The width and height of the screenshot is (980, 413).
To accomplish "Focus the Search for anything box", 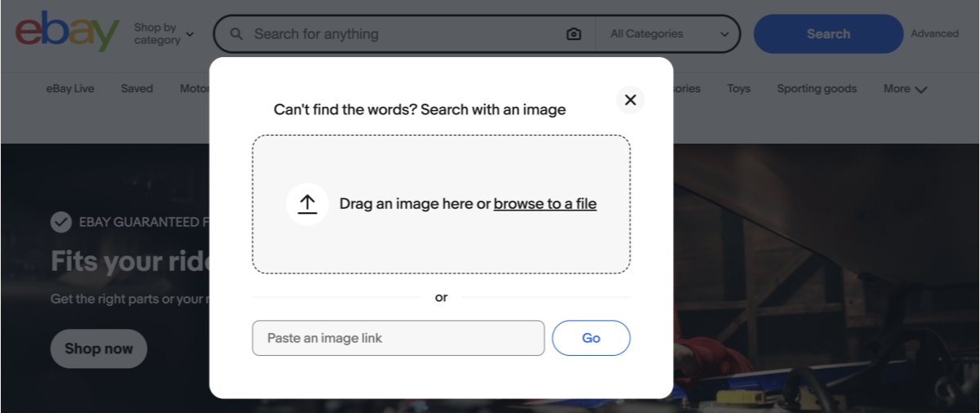I will pyautogui.click(x=406, y=34).
